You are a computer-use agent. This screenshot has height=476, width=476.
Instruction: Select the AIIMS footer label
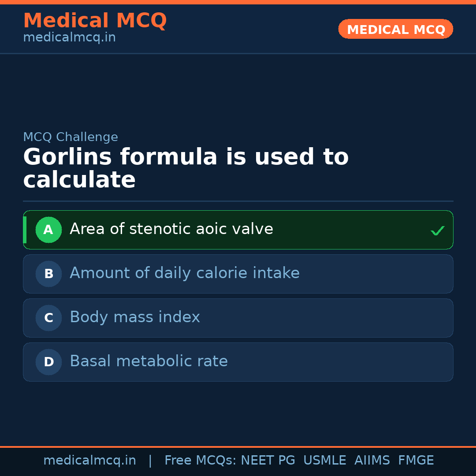click(372, 461)
